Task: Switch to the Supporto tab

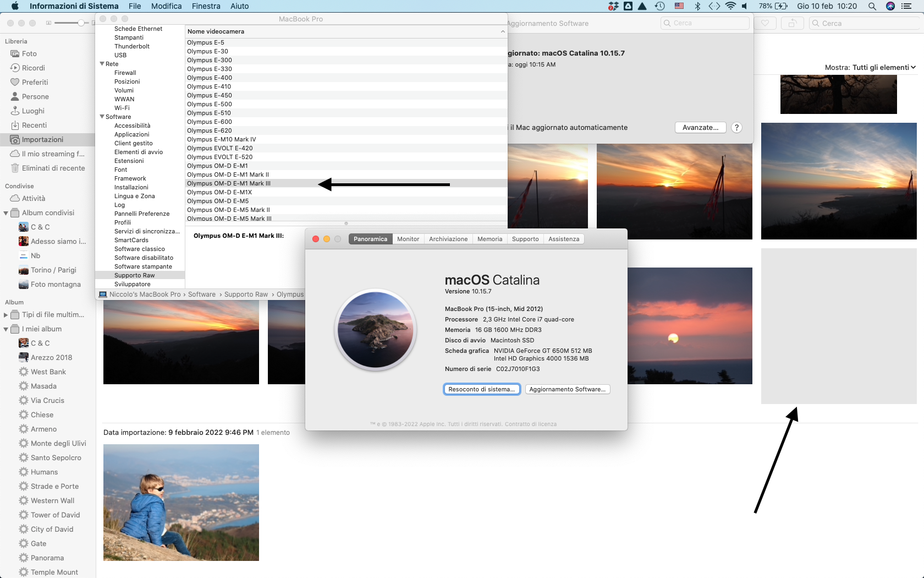Action: [x=525, y=239]
